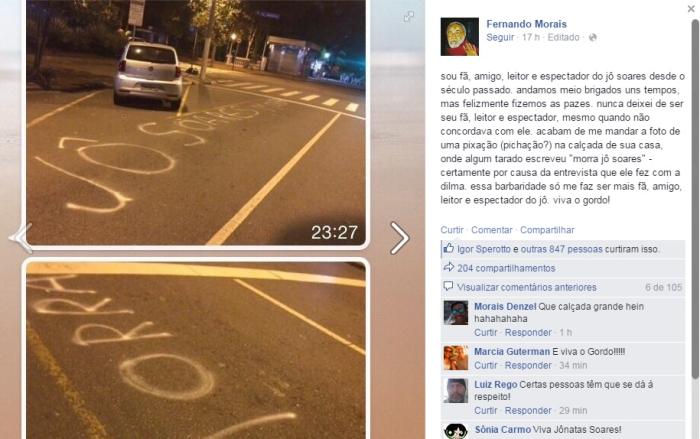700x439 pixels.
Task: Go to the next photo arrow
Action: (400, 238)
